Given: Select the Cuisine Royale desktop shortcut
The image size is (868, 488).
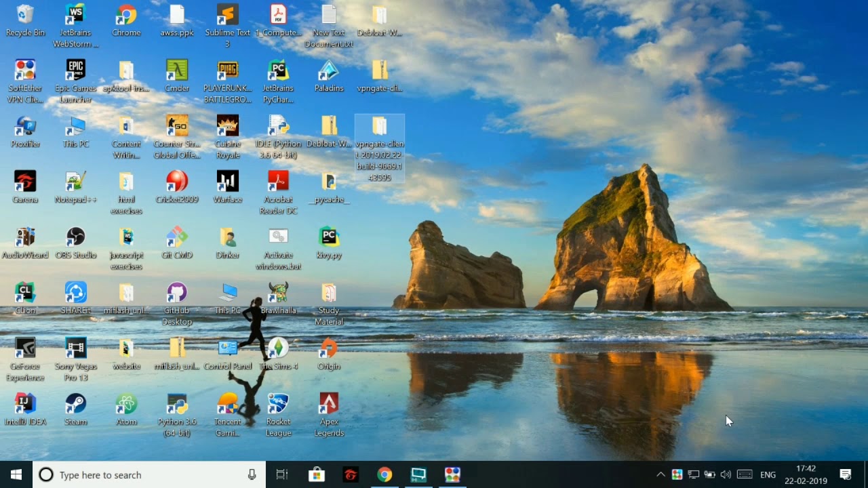Looking at the screenshot, I should tap(228, 137).
